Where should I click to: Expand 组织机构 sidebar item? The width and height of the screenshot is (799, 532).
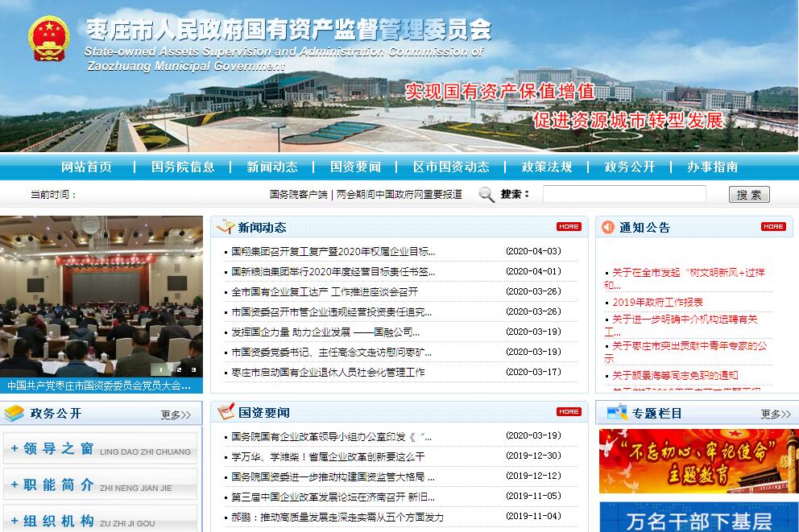(x=100, y=521)
